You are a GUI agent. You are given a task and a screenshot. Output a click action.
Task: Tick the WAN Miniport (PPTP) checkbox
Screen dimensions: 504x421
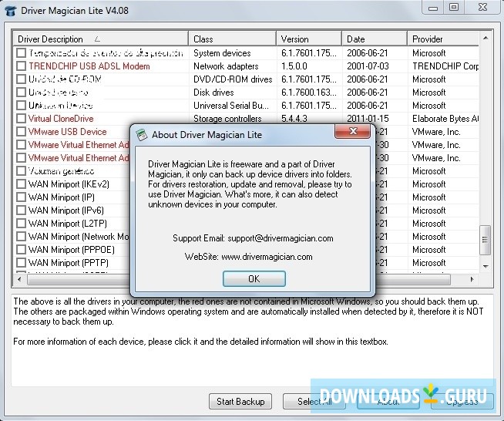22,263
